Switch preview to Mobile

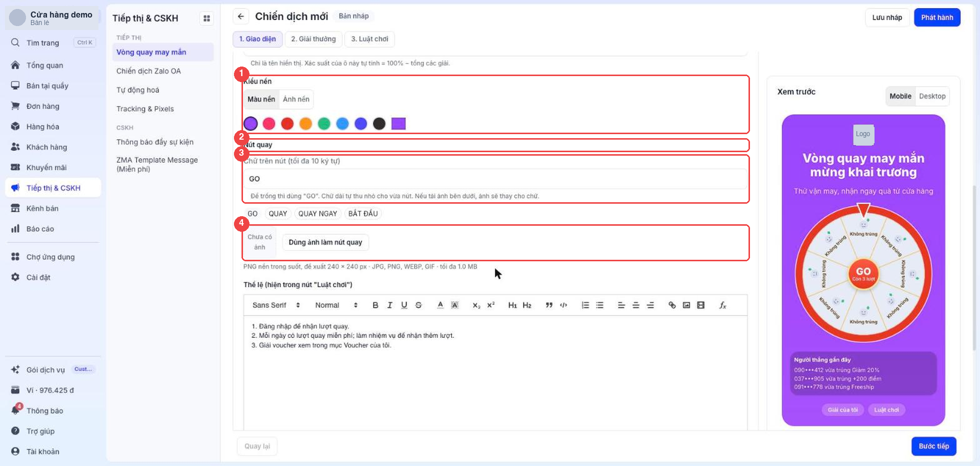point(900,96)
